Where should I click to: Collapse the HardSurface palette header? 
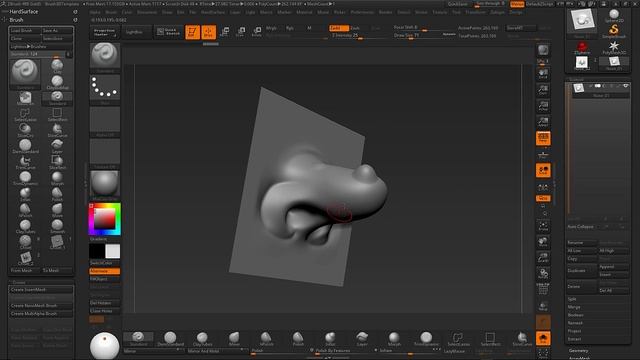point(24,11)
